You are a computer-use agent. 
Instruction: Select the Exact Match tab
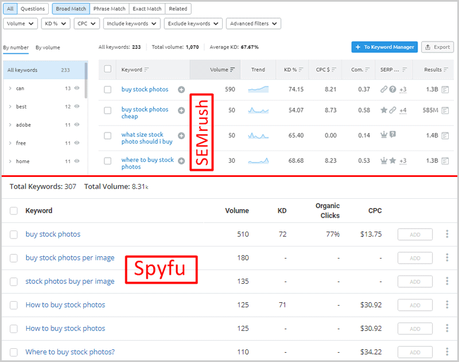point(147,9)
